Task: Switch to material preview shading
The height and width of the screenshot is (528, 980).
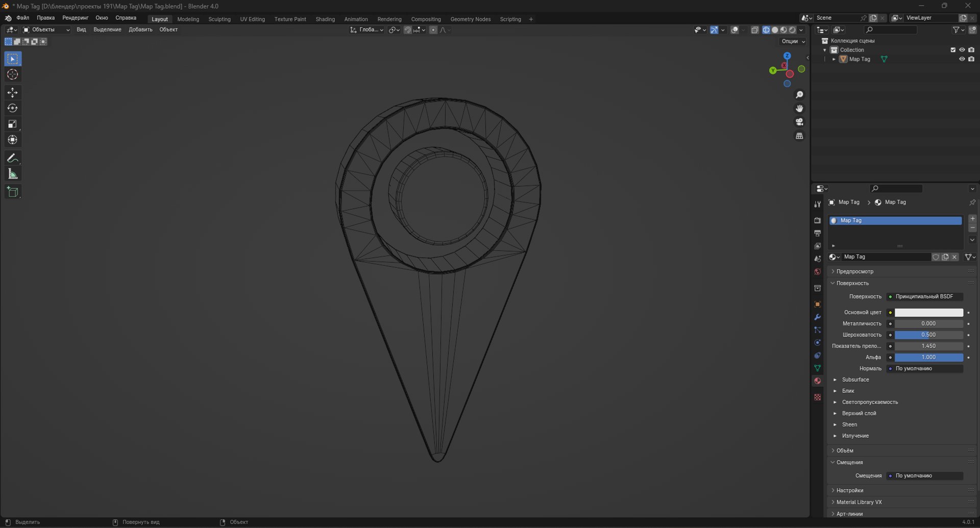Action: point(783,30)
